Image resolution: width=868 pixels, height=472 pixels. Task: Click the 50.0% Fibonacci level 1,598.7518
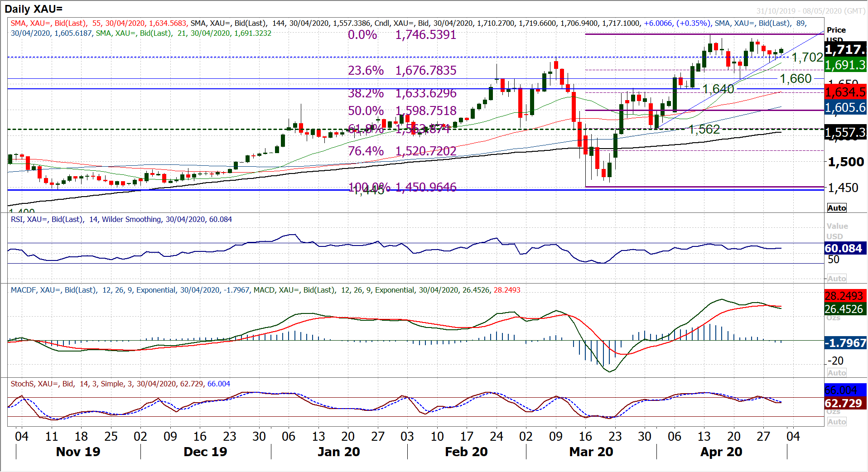tap(402, 111)
